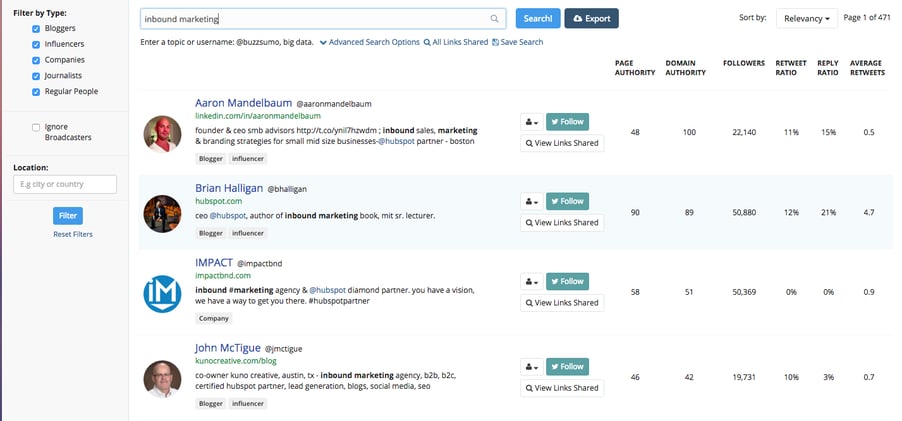Open Aaron Mandelbaum's user list dropdown
Image resolution: width=902 pixels, height=421 pixels.
pyautogui.click(x=532, y=122)
